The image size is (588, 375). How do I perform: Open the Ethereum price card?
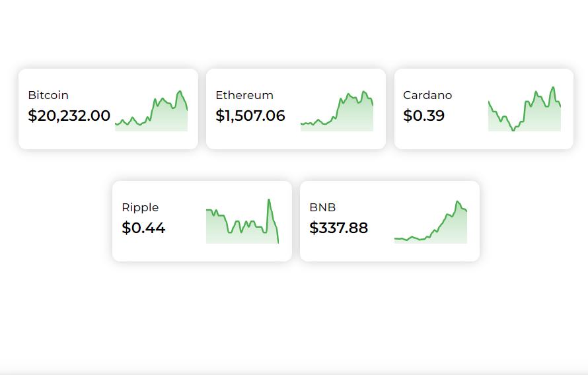click(296, 140)
